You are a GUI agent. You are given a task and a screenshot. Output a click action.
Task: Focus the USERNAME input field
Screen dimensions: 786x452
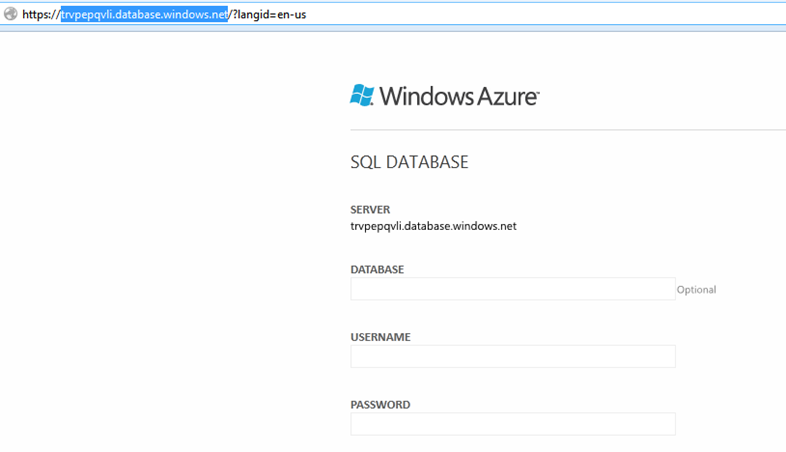[x=513, y=356]
